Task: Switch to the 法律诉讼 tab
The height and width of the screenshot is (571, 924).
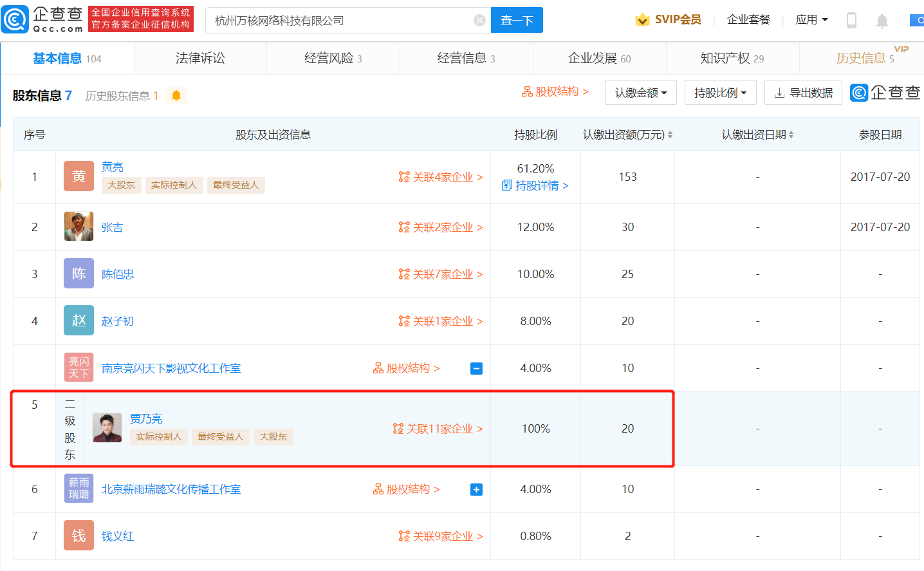Action: [x=200, y=59]
